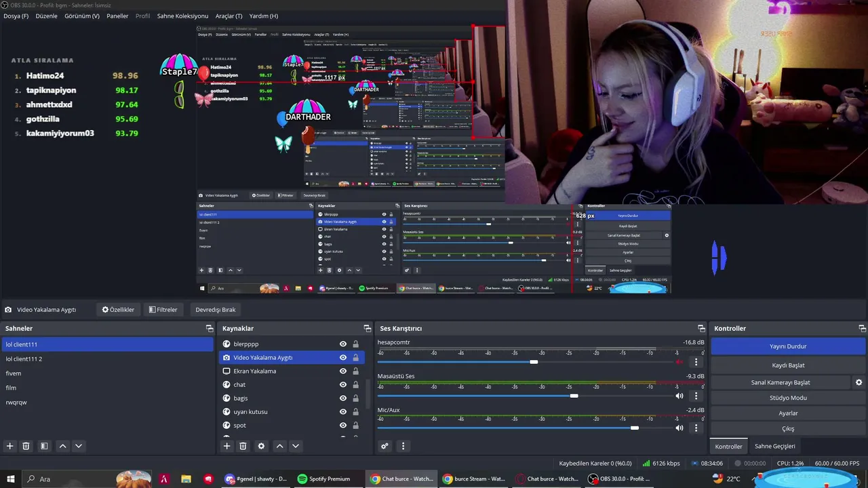Open Spotify Premium from the taskbar
Viewport: 868px width, 488px height.
[325, 479]
